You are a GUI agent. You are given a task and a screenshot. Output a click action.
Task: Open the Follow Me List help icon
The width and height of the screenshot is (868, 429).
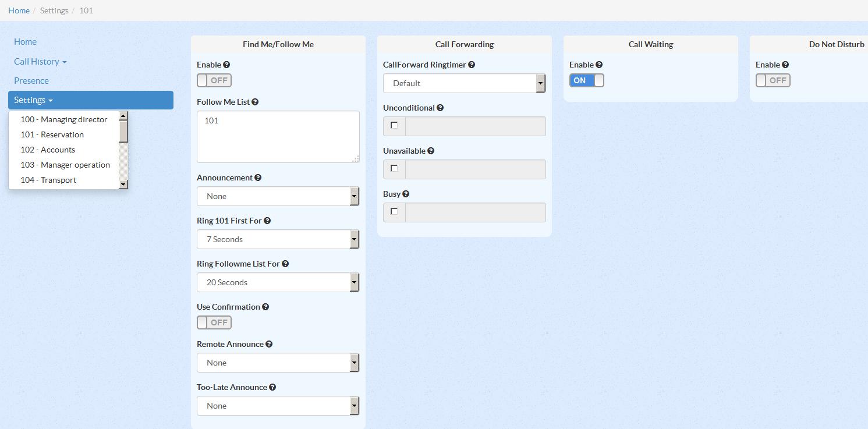click(255, 102)
